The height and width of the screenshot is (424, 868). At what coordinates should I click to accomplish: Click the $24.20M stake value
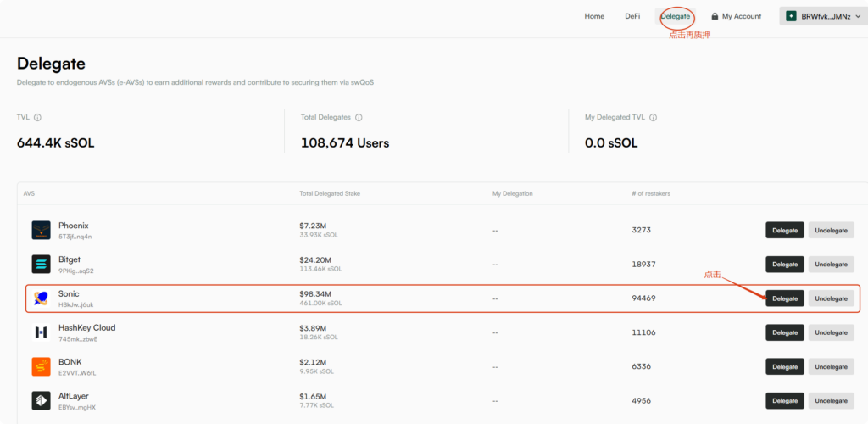315,259
